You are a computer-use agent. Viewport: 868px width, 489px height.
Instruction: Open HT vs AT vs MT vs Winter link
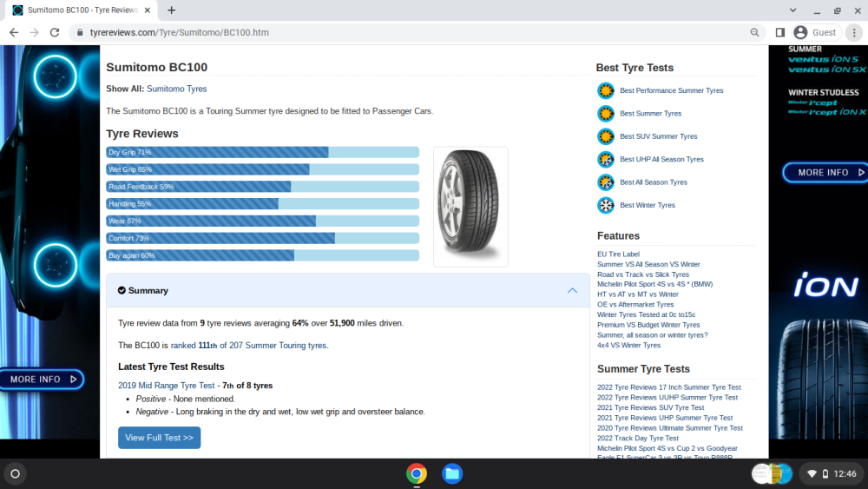638,294
